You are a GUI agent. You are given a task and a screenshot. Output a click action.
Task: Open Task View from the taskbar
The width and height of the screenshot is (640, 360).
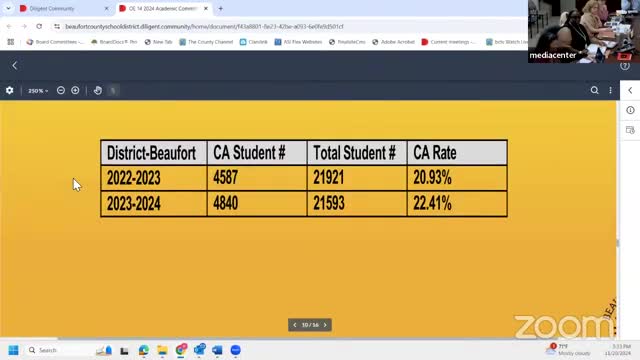124,350
